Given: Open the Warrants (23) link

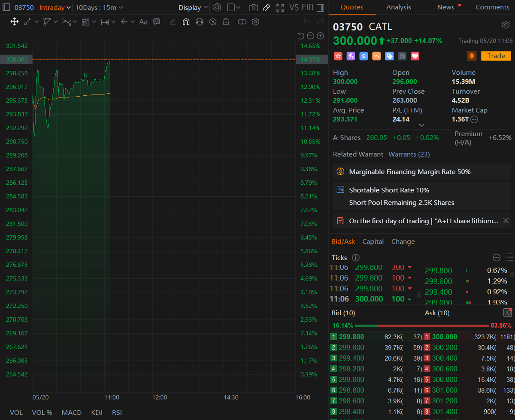Looking at the screenshot, I should click(x=409, y=154).
